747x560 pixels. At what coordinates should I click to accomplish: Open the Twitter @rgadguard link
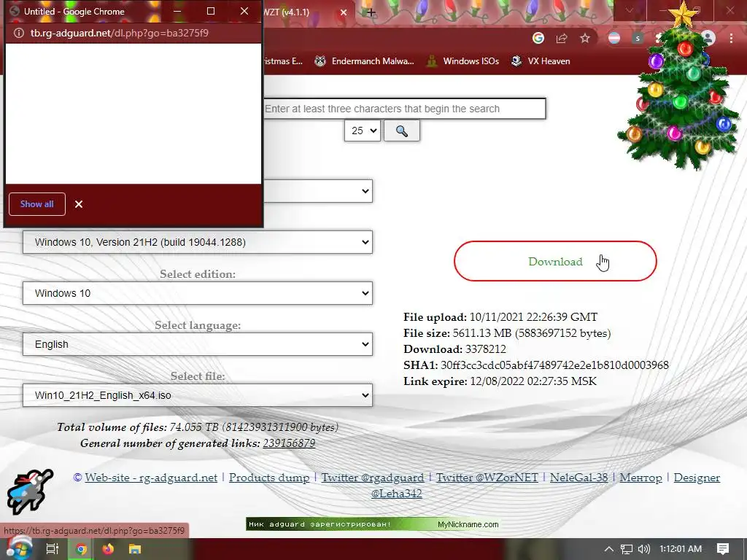(373, 478)
